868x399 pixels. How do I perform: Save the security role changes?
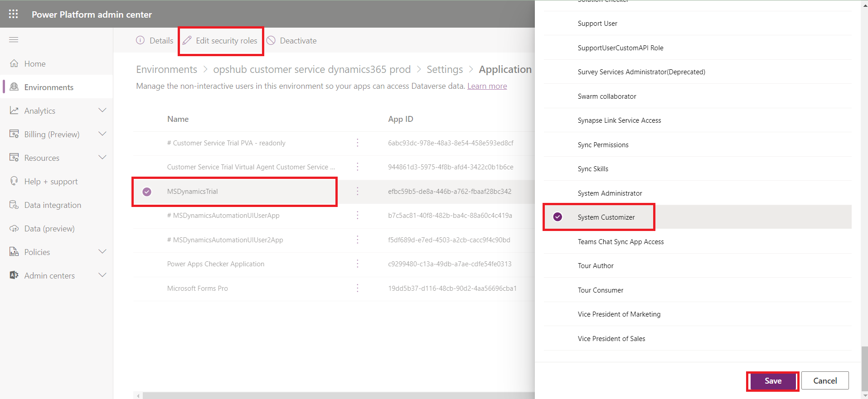[772, 381]
